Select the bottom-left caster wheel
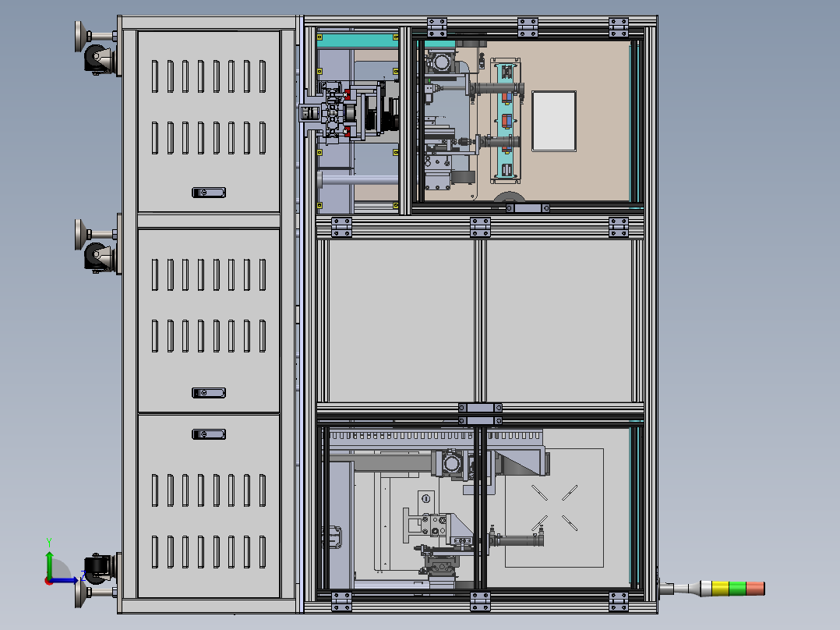840x630 pixels. pos(97,569)
